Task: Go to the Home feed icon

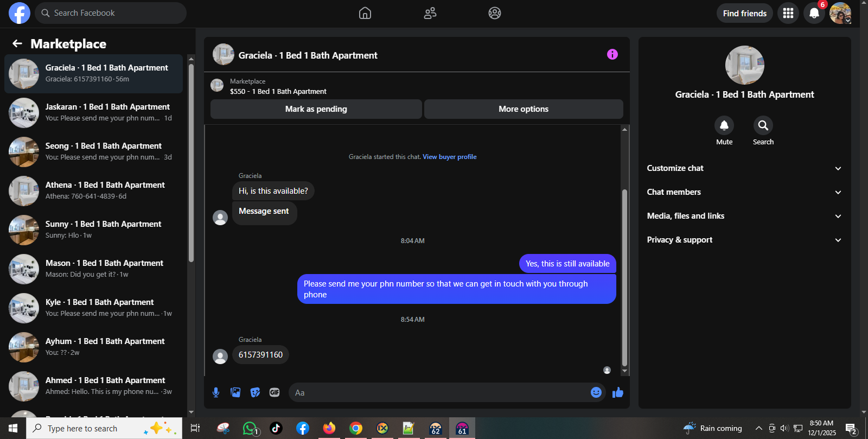Action: 365,13
